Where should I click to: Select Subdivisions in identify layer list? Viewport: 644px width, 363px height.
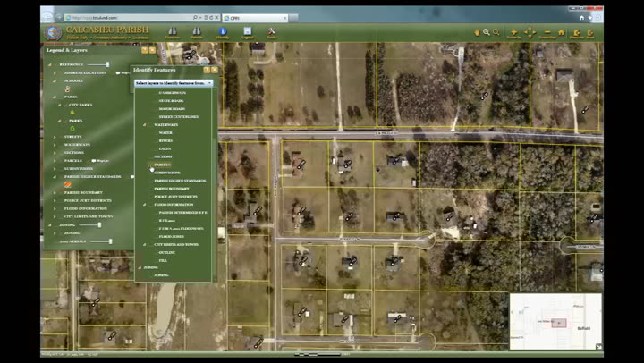pos(167,173)
